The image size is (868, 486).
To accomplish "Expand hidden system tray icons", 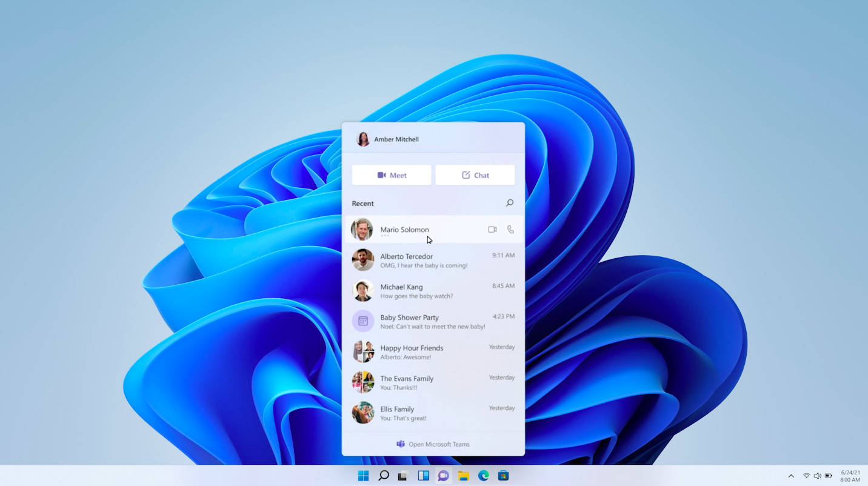I will [790, 476].
